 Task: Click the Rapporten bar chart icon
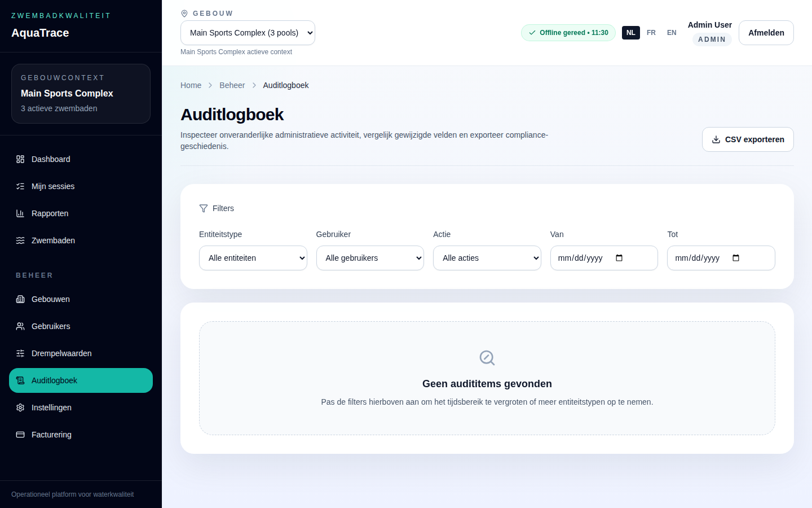pyautogui.click(x=20, y=213)
